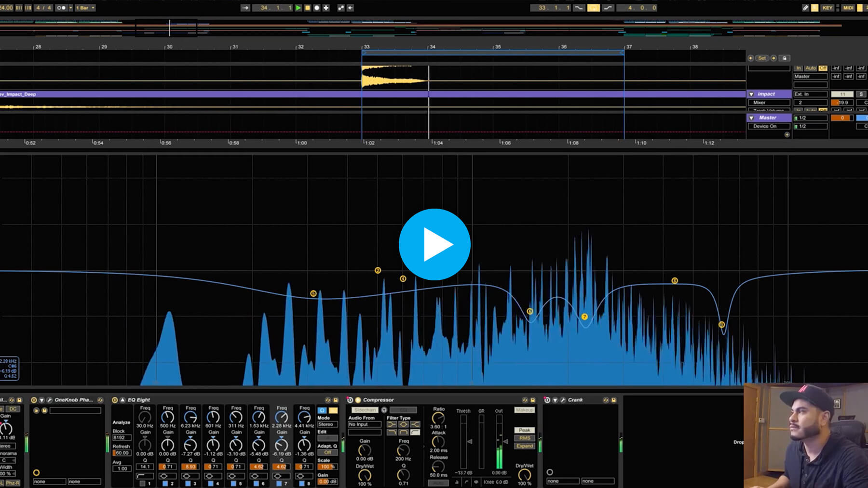868x488 pixels.
Task: Toggle the MIDI map mode button
Action: pyautogui.click(x=848, y=8)
